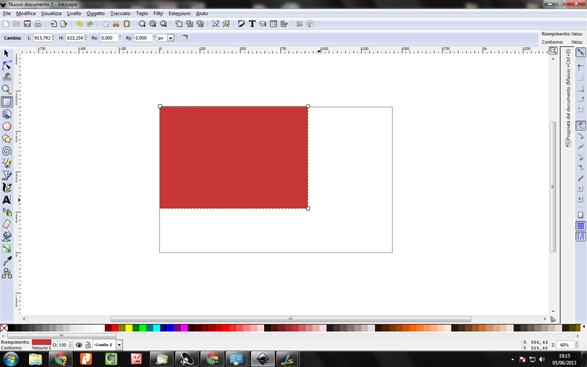Pick the yellow swatch in palette
587x367 pixels.
[129, 328]
